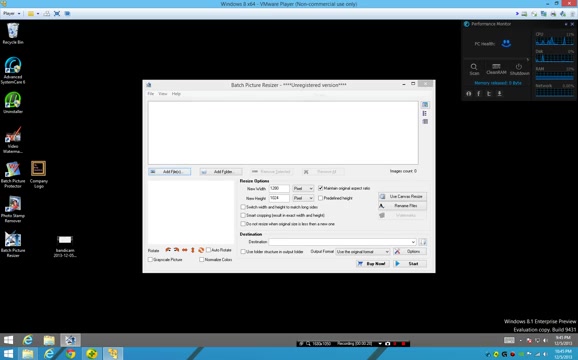Enable Normalize Colors checkbox
This screenshot has height=360, width=578.
[x=202, y=260]
